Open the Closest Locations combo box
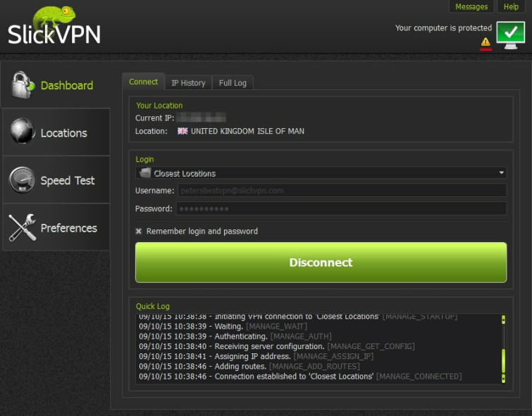 point(321,173)
